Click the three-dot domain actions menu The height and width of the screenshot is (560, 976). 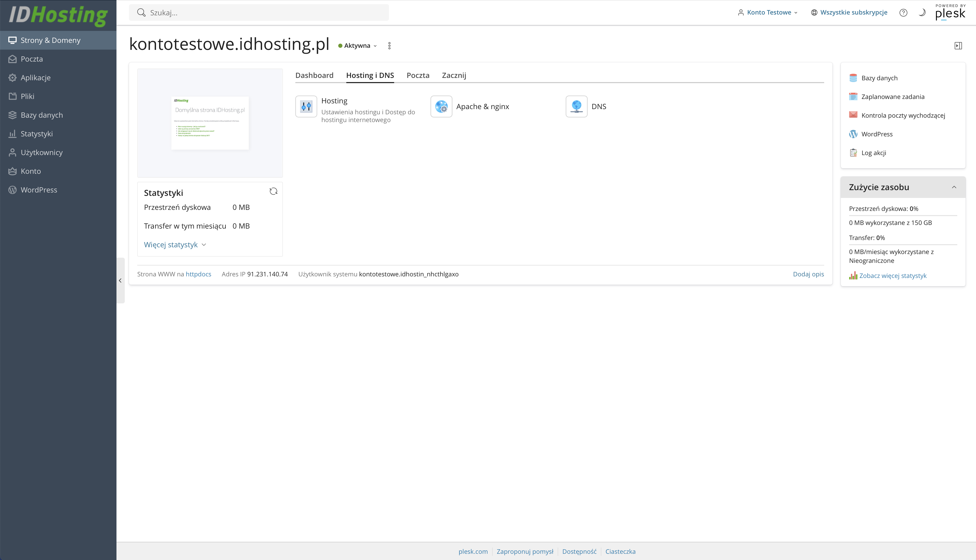tap(389, 46)
